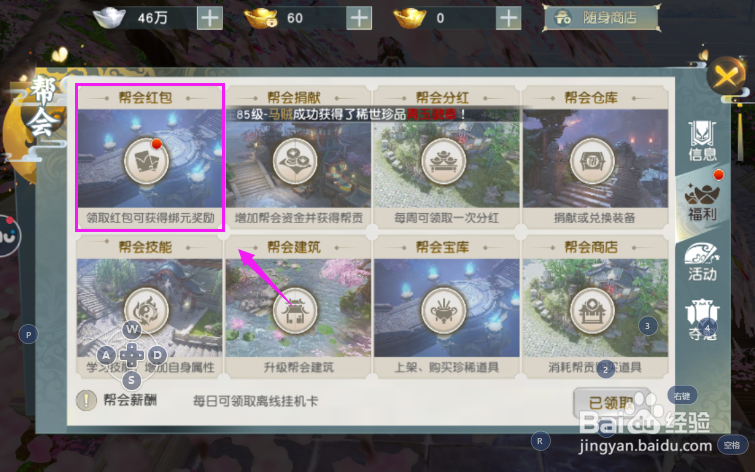The image size is (755, 472).
Task: Switch to the 信息 side tab
Action: point(703,141)
